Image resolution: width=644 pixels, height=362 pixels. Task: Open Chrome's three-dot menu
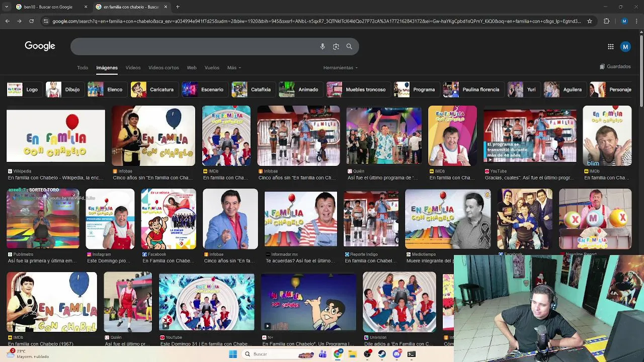click(637, 21)
